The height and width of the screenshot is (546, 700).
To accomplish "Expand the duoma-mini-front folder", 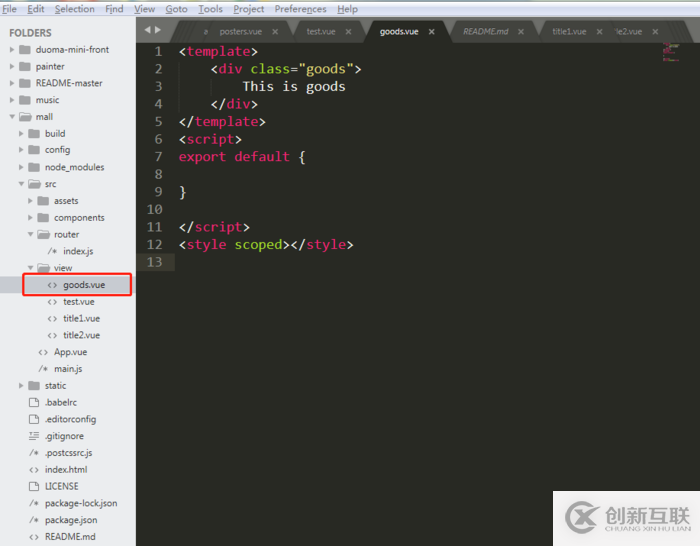I will (12, 50).
